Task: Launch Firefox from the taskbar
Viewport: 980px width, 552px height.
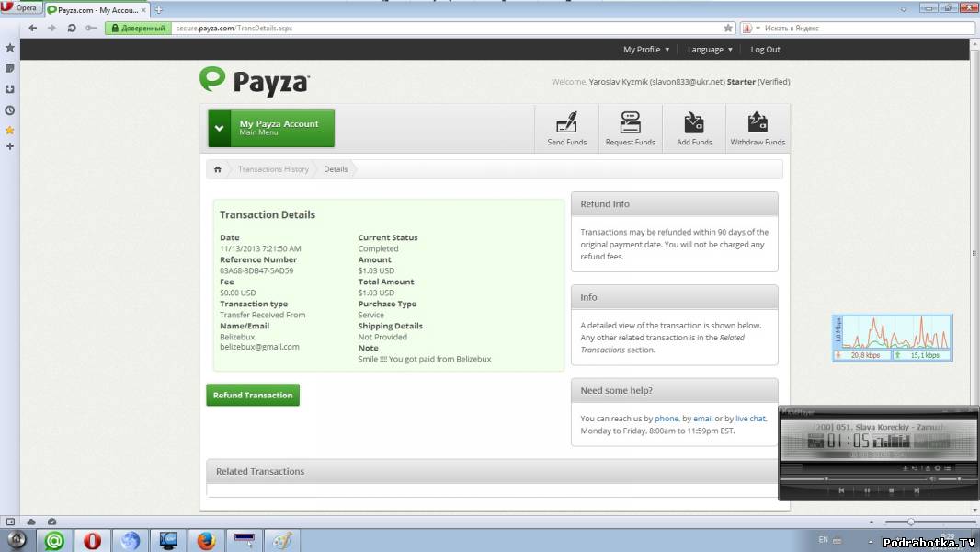Action: 205,541
